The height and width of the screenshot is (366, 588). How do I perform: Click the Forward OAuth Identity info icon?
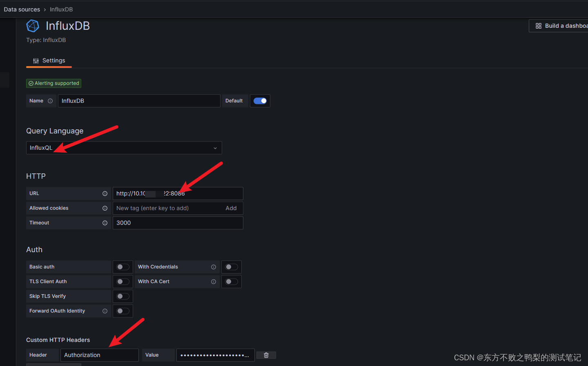pos(105,311)
